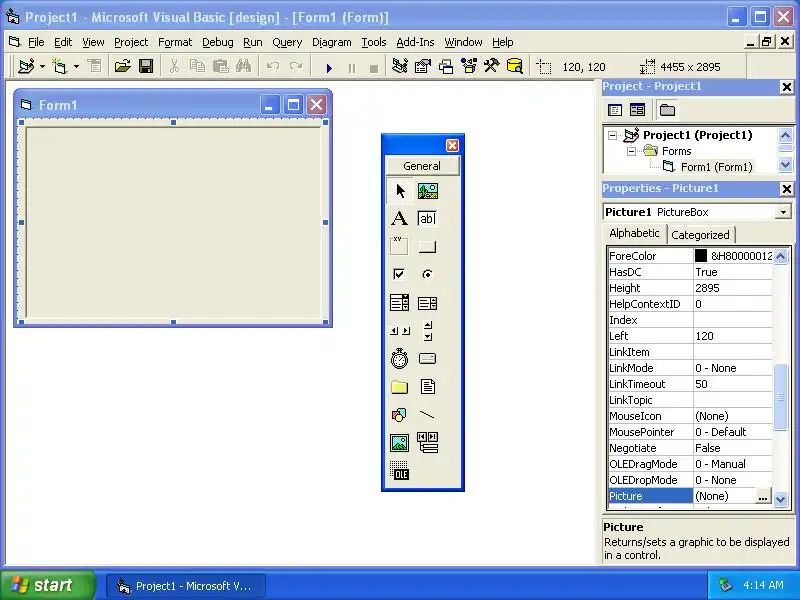Select the Label tool (letter A)
The width and height of the screenshot is (800, 600).
(x=400, y=218)
